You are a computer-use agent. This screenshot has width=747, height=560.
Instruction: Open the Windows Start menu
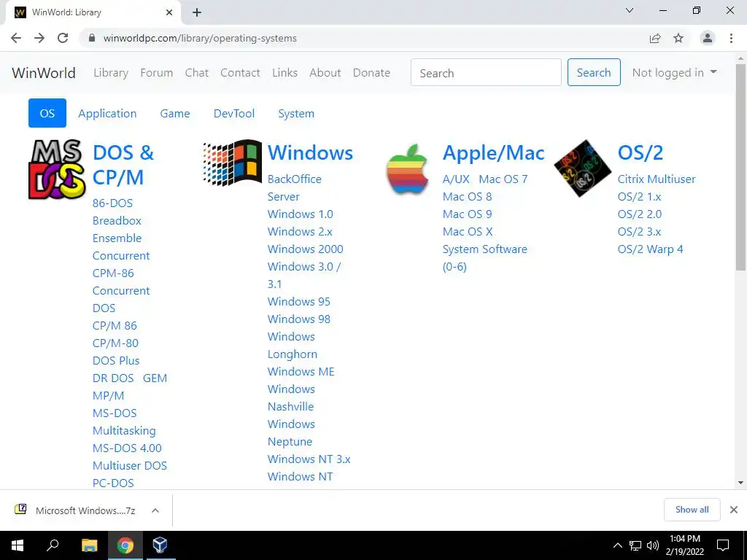tap(18, 545)
